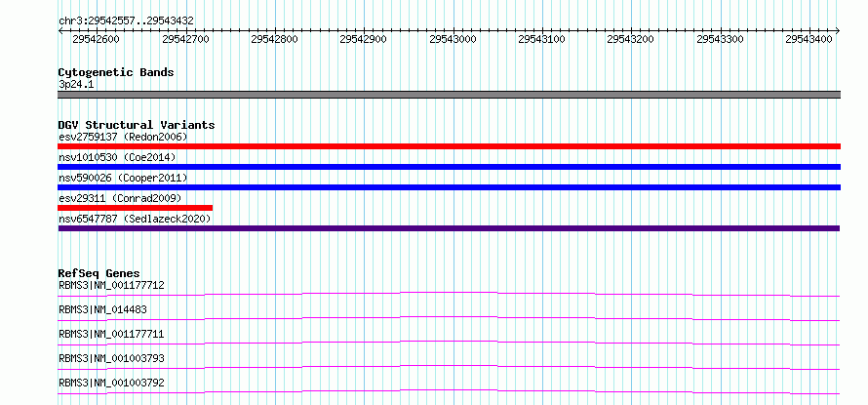Select the 3p24.1 band label
The image size is (868, 405).
76,84
